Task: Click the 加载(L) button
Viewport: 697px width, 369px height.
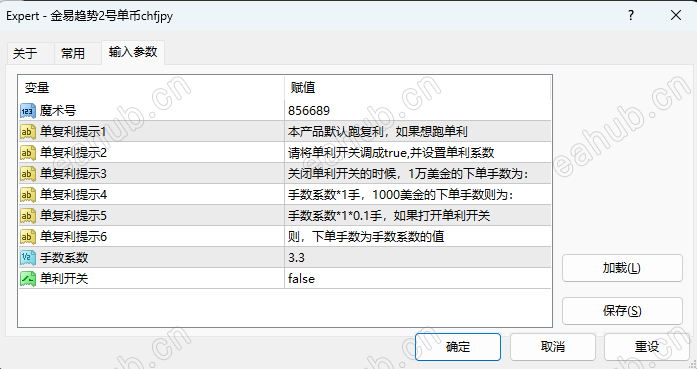Action: 622,268
